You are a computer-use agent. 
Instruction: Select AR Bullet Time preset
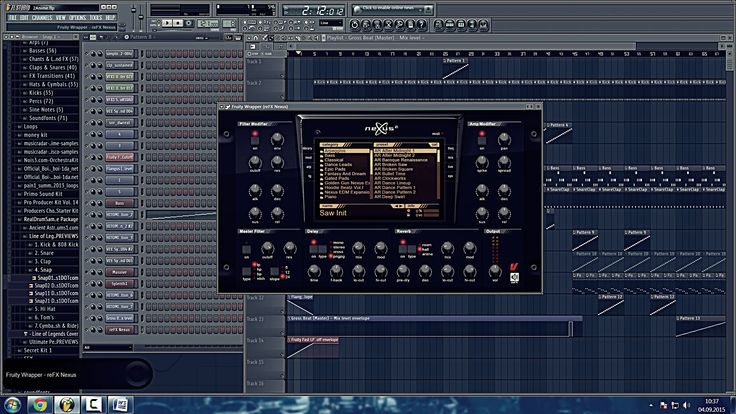390,174
